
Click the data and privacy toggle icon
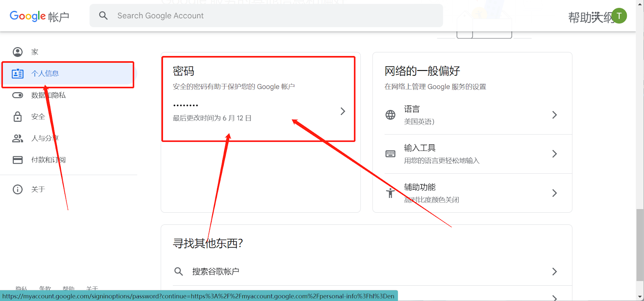(18, 95)
